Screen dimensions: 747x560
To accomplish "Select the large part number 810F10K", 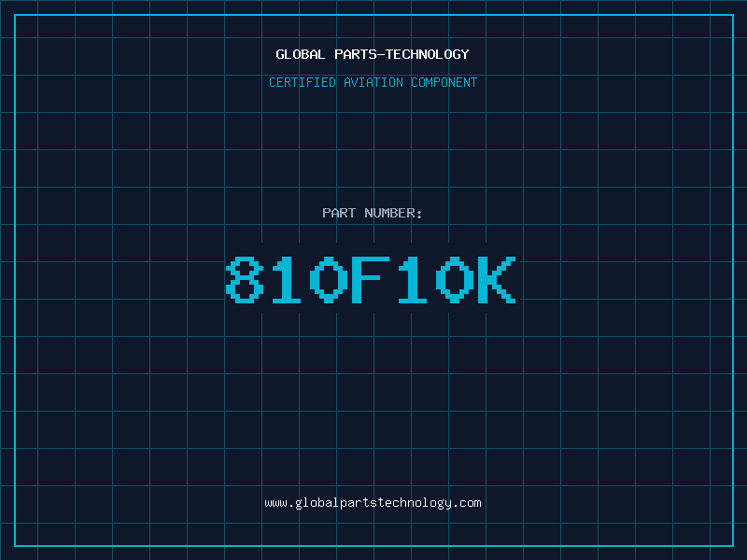I will pyautogui.click(x=371, y=280).
